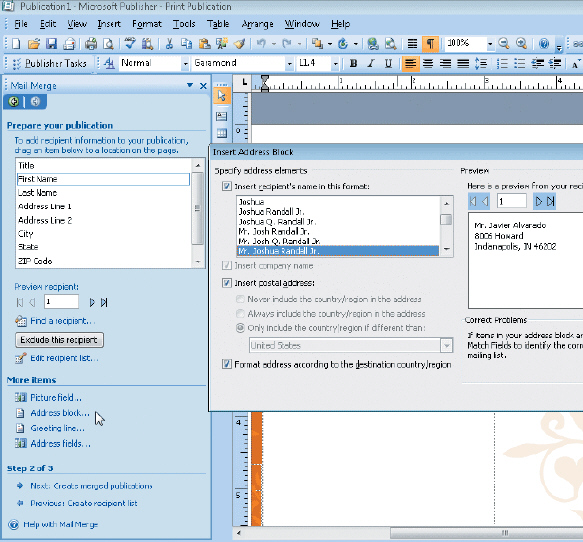Cut selection with scissors icon

click(169, 44)
